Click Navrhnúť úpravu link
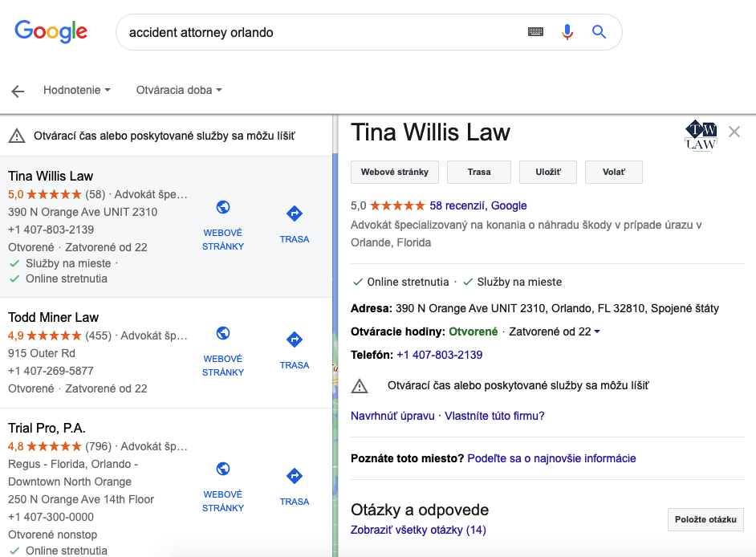Viewport: 756px width, 557px height. pos(392,417)
